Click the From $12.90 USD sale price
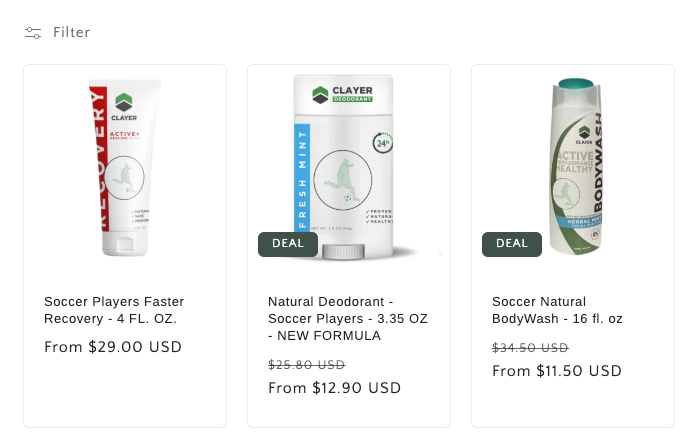The width and height of the screenshot is (690, 442). pos(334,388)
